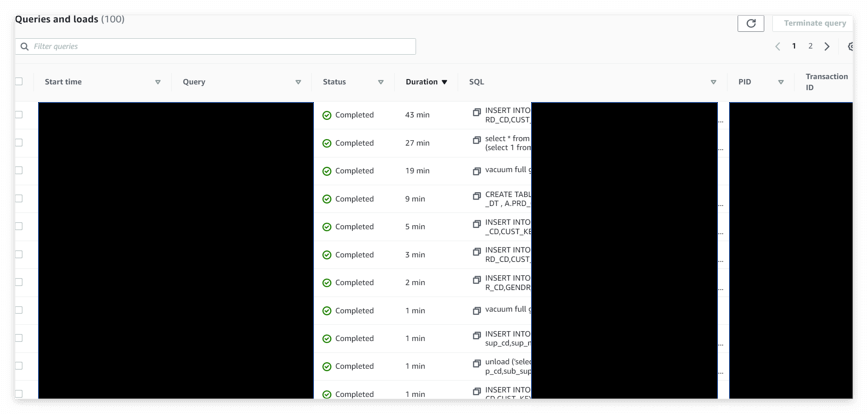Select the 19 min query row checkbox
This screenshot has width=868, height=414.
click(19, 170)
